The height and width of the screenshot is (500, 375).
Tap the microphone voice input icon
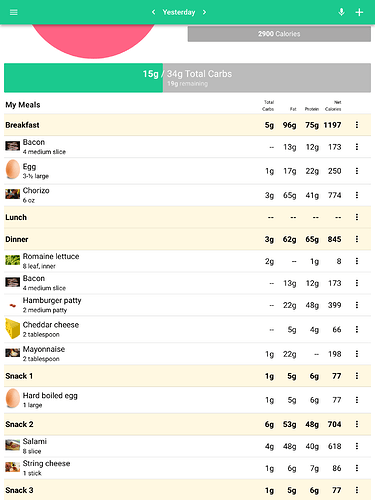coord(341,12)
